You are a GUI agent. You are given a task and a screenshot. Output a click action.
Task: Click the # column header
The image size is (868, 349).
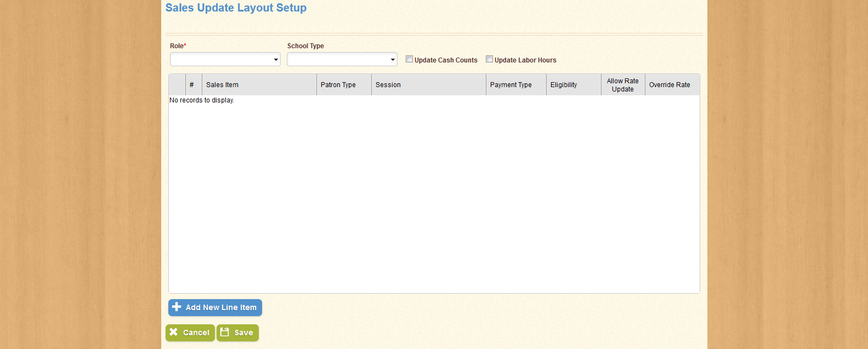pyautogui.click(x=192, y=85)
